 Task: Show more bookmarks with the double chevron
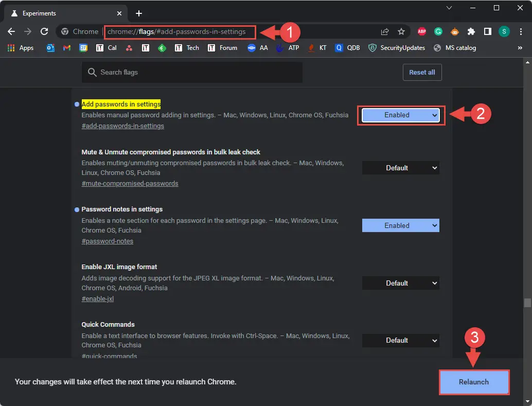[520, 48]
